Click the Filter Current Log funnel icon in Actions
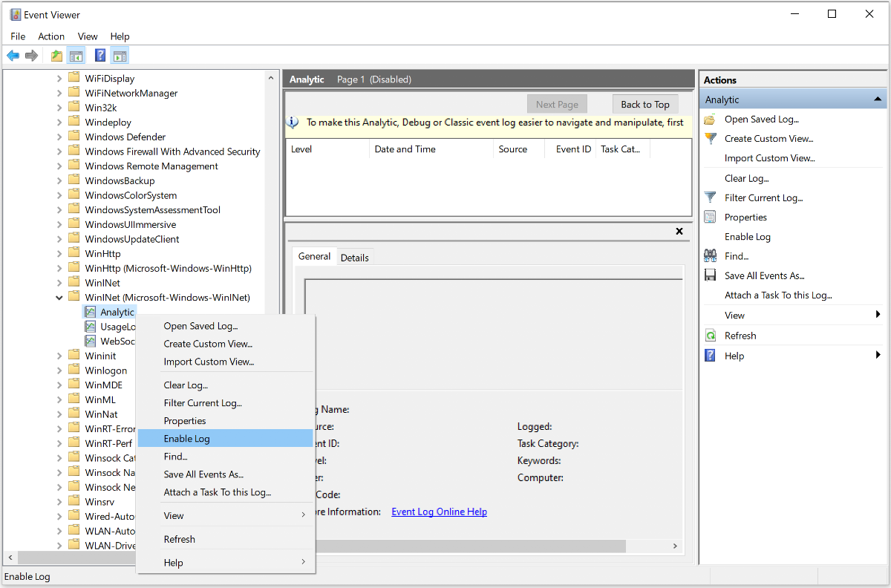The height and width of the screenshot is (588, 891). point(711,198)
